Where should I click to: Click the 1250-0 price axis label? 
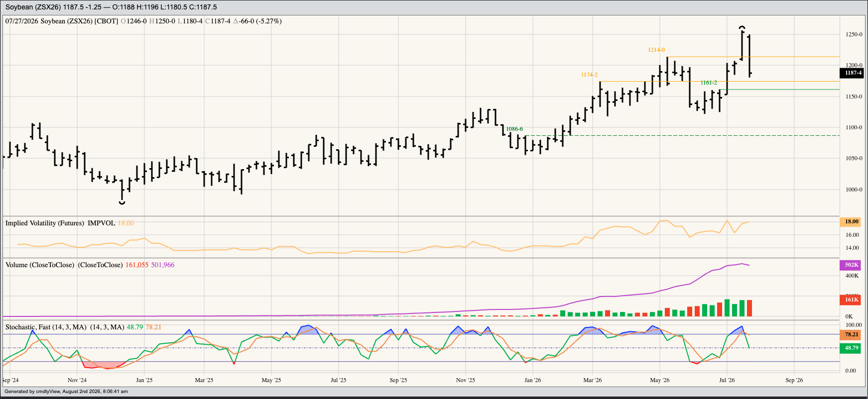pyautogui.click(x=854, y=34)
